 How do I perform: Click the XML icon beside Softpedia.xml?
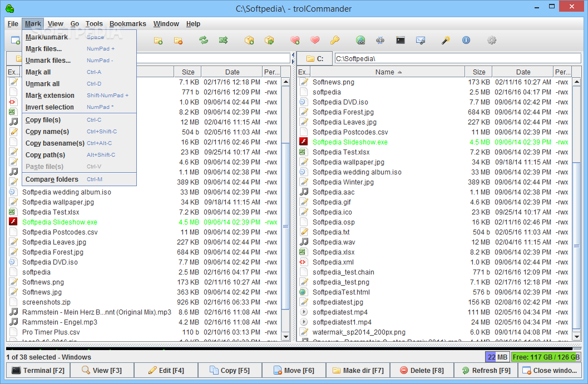point(303,262)
